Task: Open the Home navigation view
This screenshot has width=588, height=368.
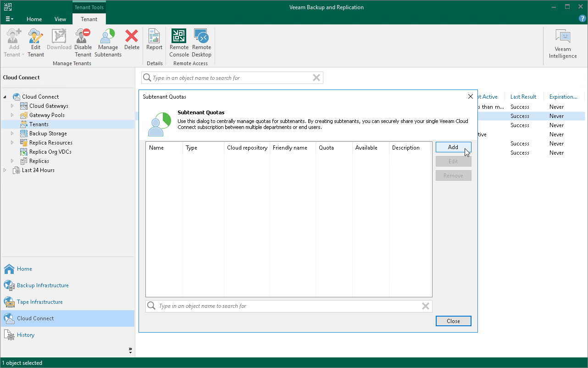Action: coord(68,269)
